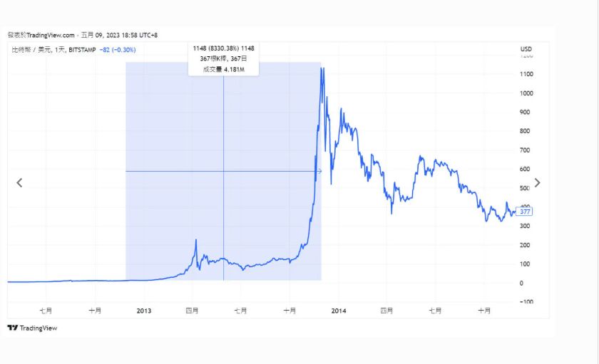
Task: Click the -82 (-0.30%) change value
Action: (x=118, y=50)
